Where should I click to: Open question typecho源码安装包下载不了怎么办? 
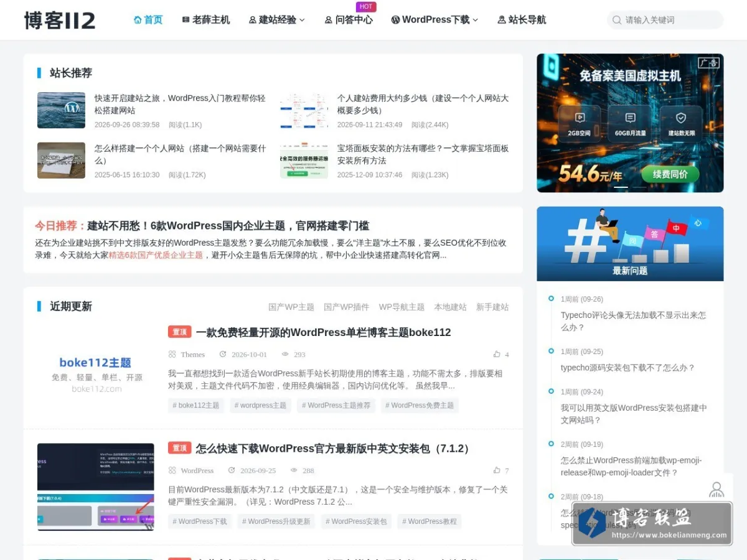point(627,368)
